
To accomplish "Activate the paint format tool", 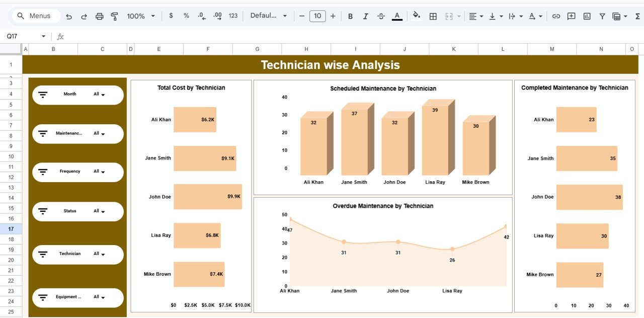I will (114, 16).
